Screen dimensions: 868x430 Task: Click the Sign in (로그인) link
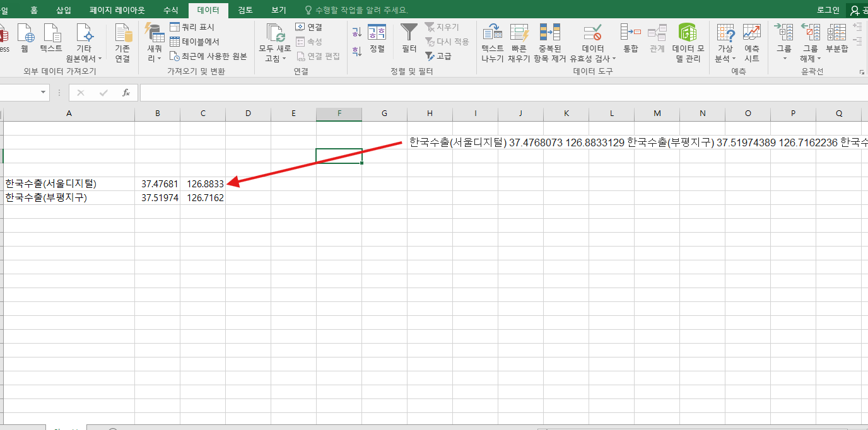pyautogui.click(x=828, y=10)
